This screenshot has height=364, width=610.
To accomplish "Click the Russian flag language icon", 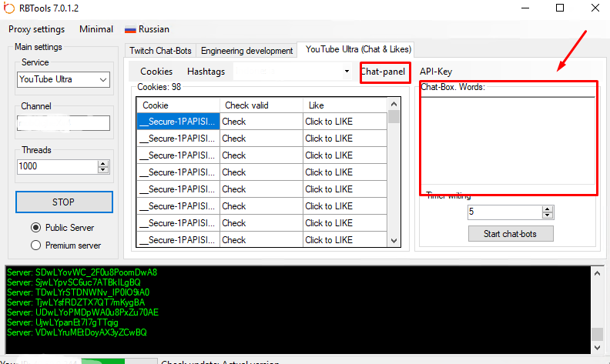I will 130,29.
